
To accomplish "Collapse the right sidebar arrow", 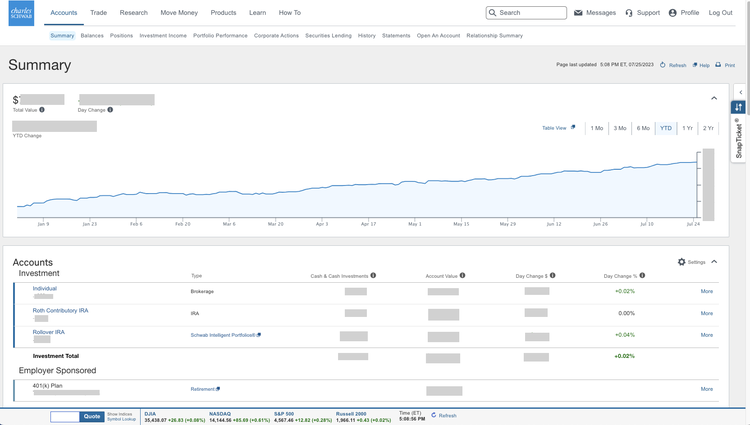I will (740, 92).
